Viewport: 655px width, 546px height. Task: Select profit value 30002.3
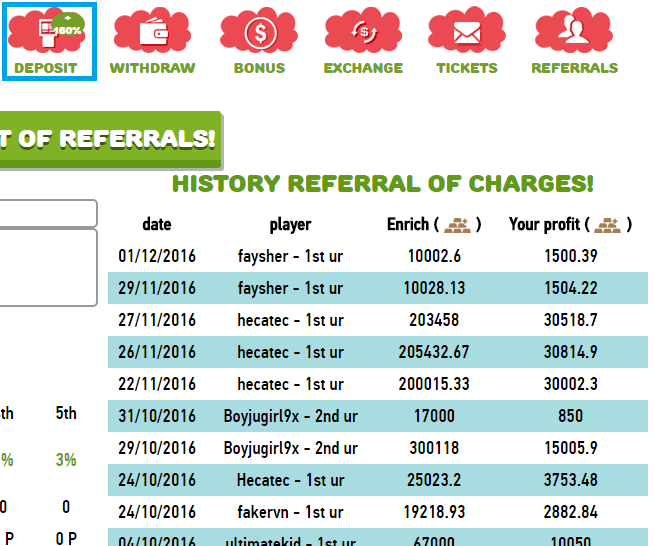(x=571, y=384)
